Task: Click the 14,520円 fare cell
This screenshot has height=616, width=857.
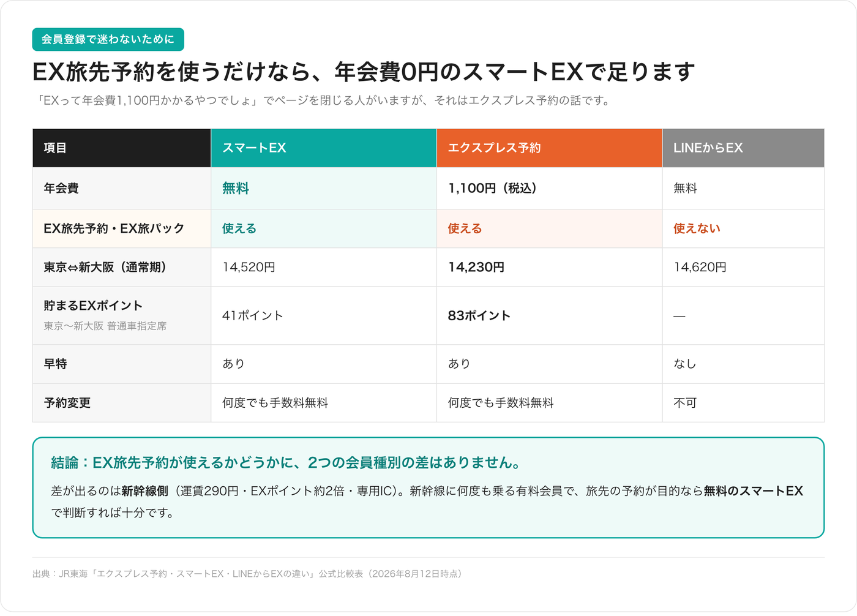Action: click(x=324, y=267)
